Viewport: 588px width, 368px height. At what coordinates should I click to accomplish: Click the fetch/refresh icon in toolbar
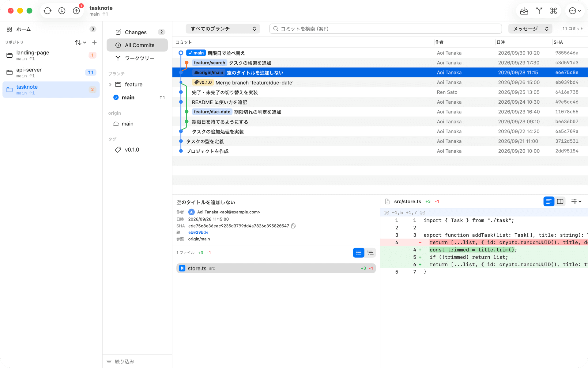47,11
